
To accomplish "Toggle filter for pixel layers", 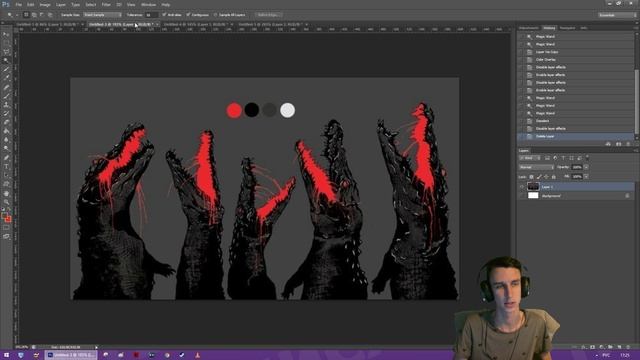I will pyautogui.click(x=547, y=158).
